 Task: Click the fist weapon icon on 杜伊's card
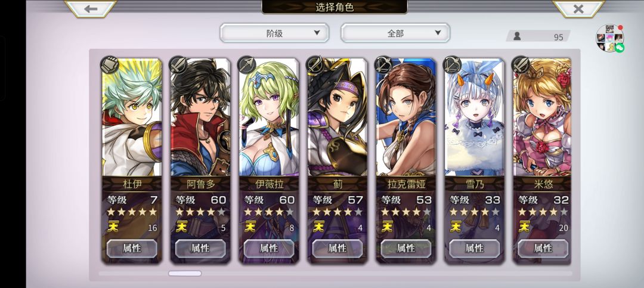click(110, 65)
